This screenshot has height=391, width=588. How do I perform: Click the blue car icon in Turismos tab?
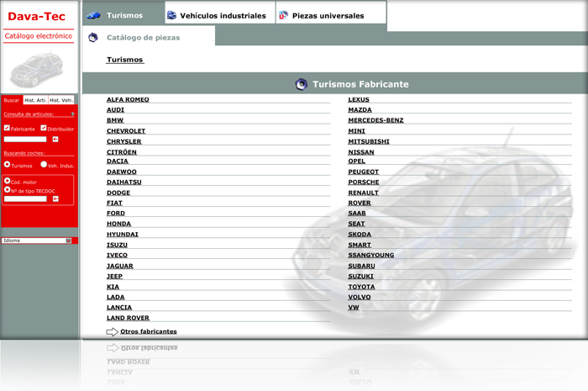[94, 16]
